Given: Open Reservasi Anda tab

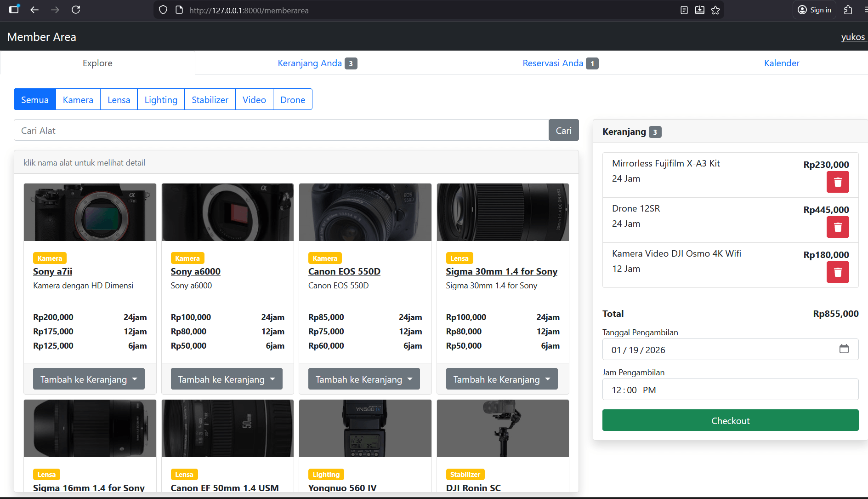Looking at the screenshot, I should 560,63.
